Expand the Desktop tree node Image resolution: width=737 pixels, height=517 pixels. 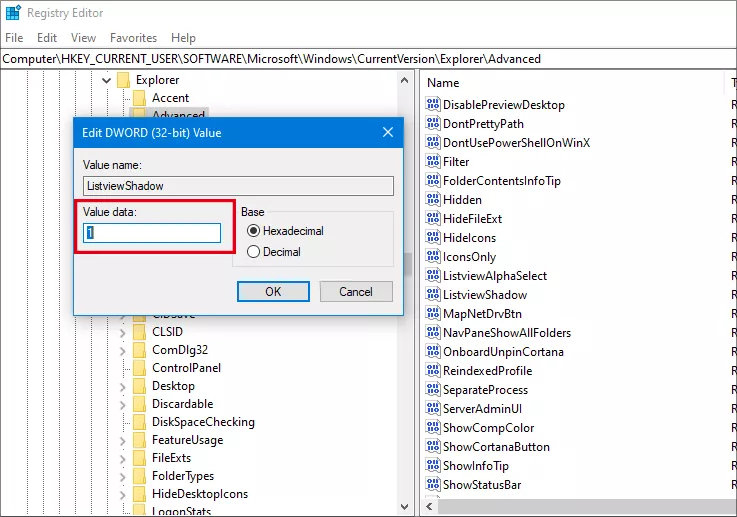[x=122, y=387]
